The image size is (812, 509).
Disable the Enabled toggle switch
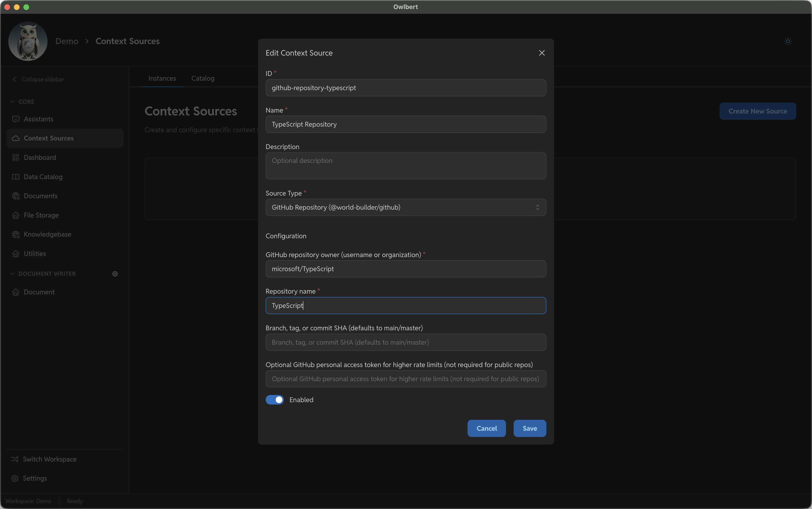point(274,400)
